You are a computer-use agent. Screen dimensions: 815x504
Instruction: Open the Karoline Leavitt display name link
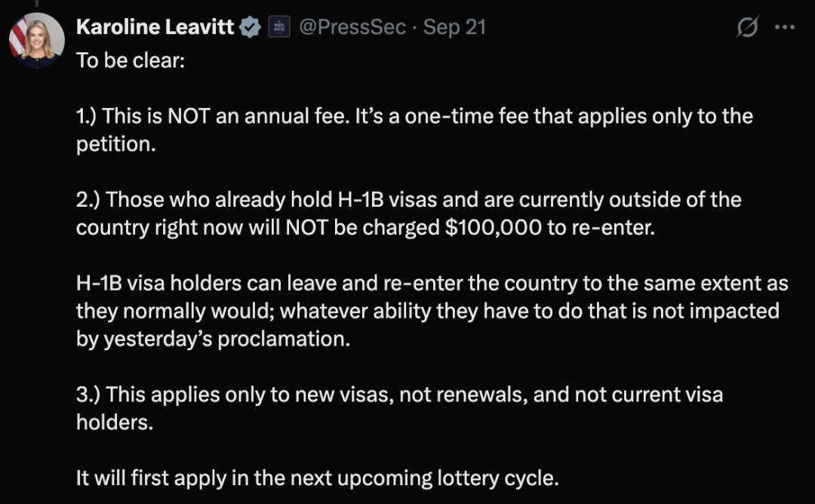click(155, 28)
